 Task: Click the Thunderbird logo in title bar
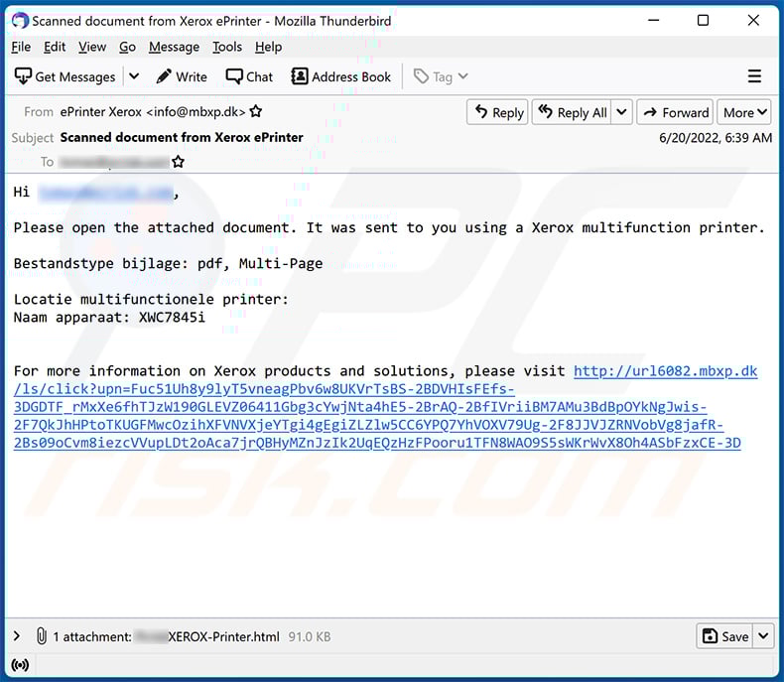[x=21, y=21]
